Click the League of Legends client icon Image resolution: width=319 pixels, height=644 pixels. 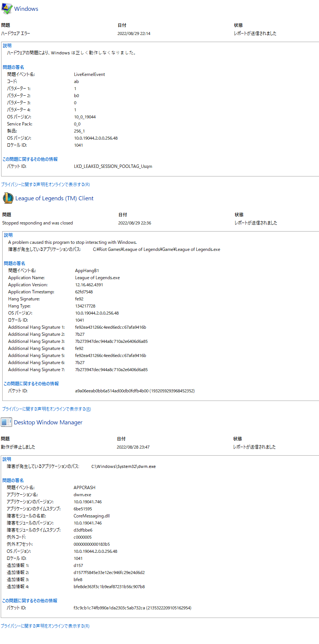[8, 198]
